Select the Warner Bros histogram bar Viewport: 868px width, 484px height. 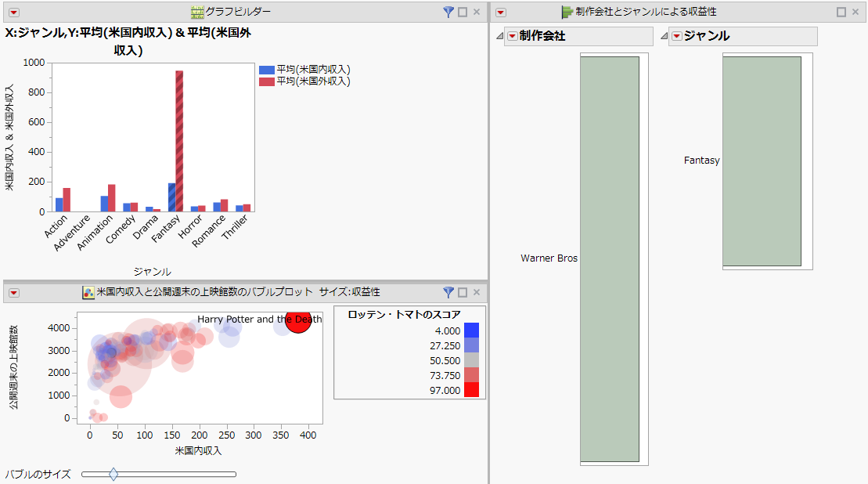[610, 258]
